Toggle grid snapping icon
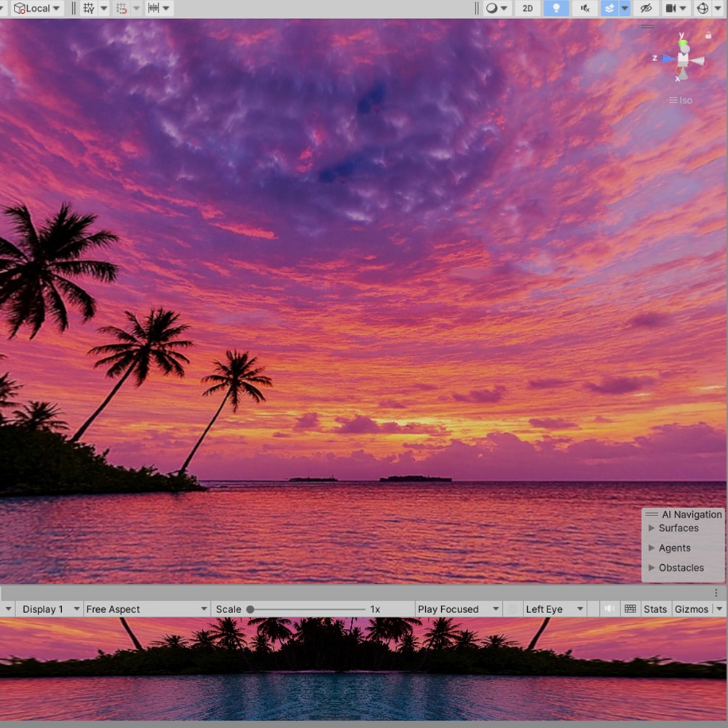 pyautogui.click(x=121, y=8)
